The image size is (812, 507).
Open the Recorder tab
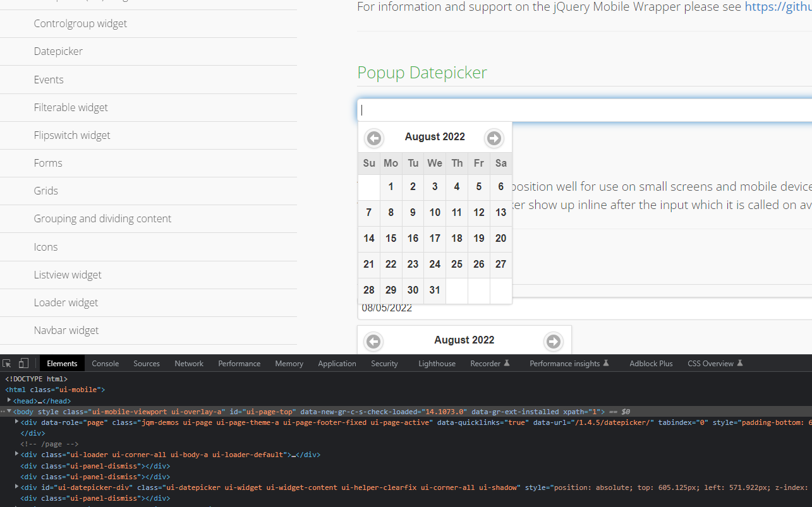490,363
